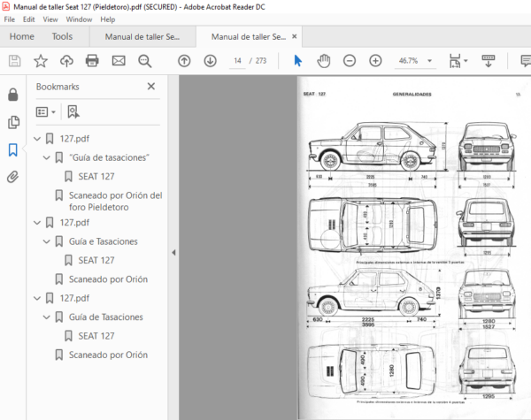The image size is (531, 420).
Task: Open the View menu
Action: pyautogui.click(x=50, y=19)
